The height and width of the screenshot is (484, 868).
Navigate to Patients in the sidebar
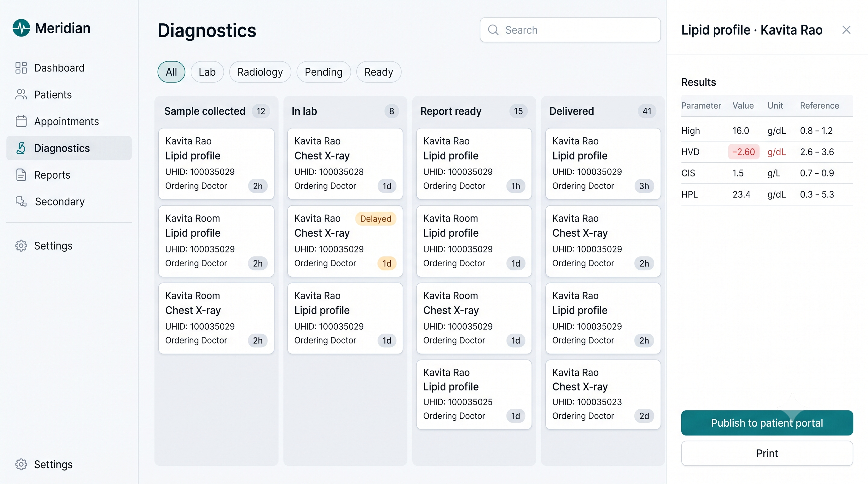pyautogui.click(x=69, y=95)
